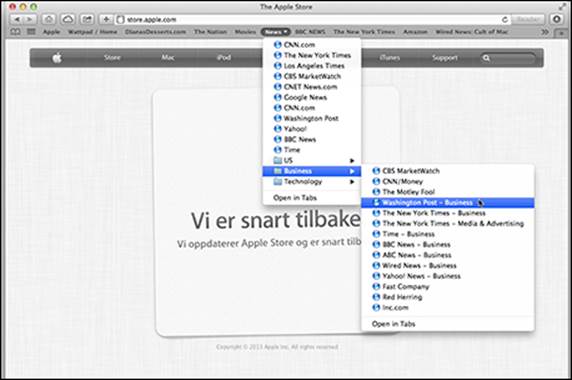Open Time - Business bookmark
Screen dimensions: 572x380
448,234
